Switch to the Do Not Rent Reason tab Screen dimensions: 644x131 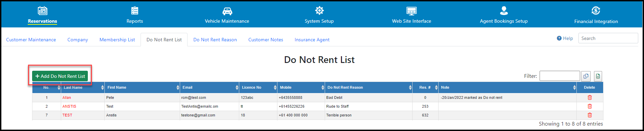[x=215, y=40]
